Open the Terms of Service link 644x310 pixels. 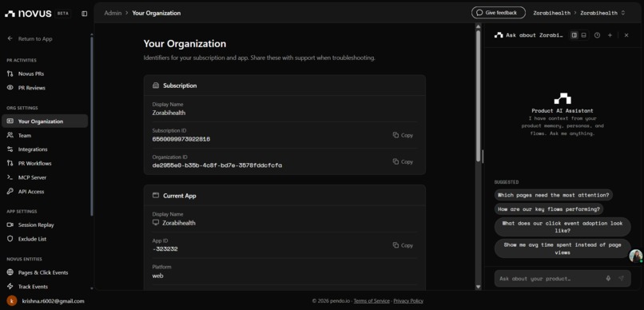pyautogui.click(x=372, y=301)
